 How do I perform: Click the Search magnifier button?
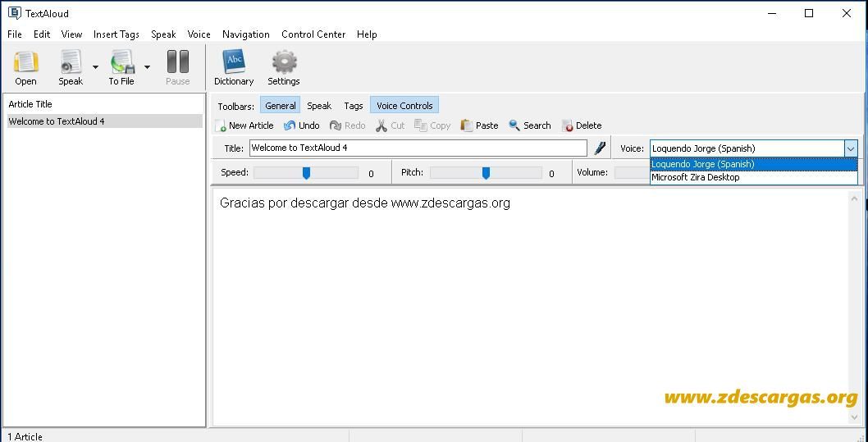click(530, 125)
